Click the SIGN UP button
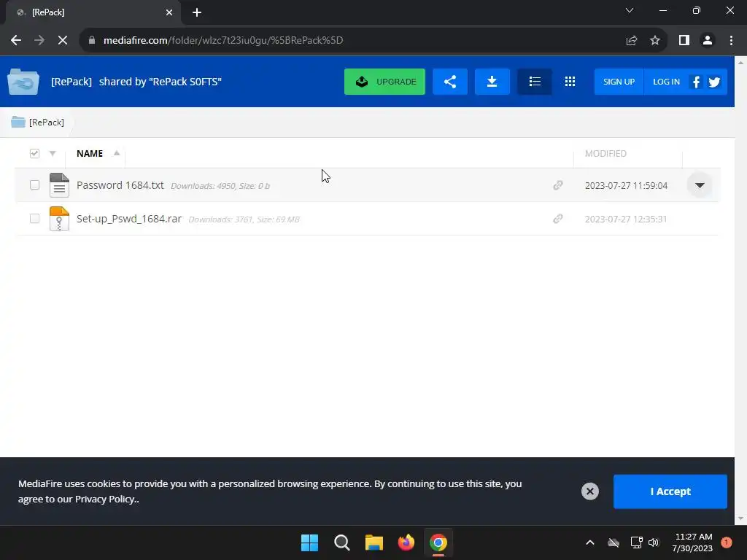This screenshot has height=560, width=747. click(x=619, y=82)
